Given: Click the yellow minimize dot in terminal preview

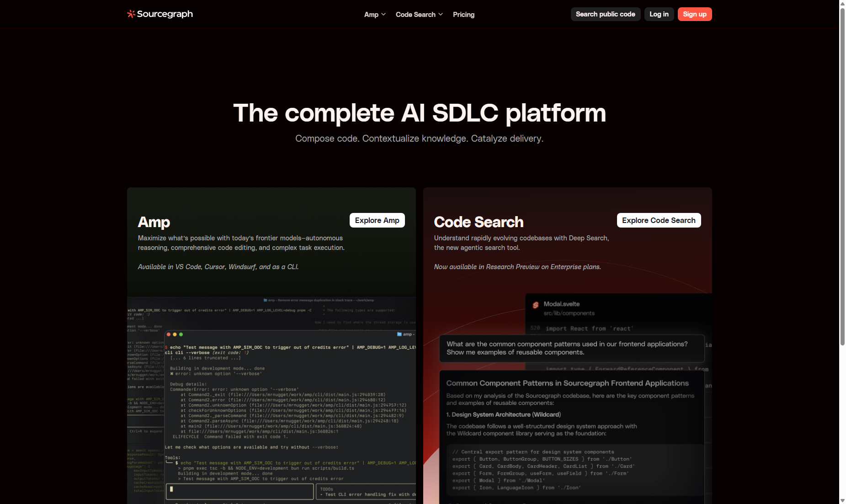Looking at the screenshot, I should 175,334.
